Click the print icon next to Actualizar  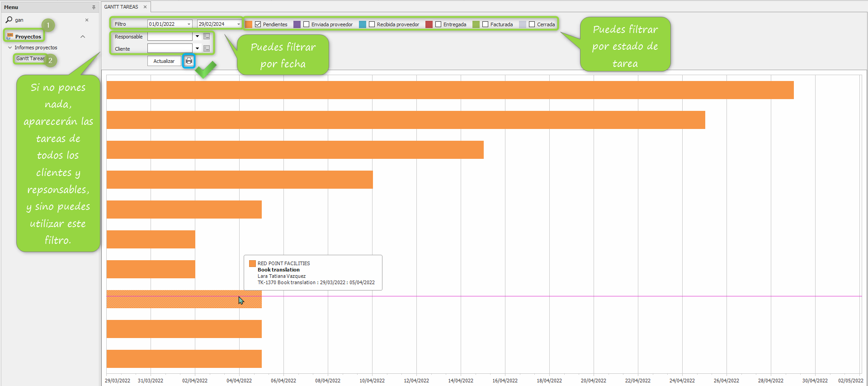coord(189,61)
